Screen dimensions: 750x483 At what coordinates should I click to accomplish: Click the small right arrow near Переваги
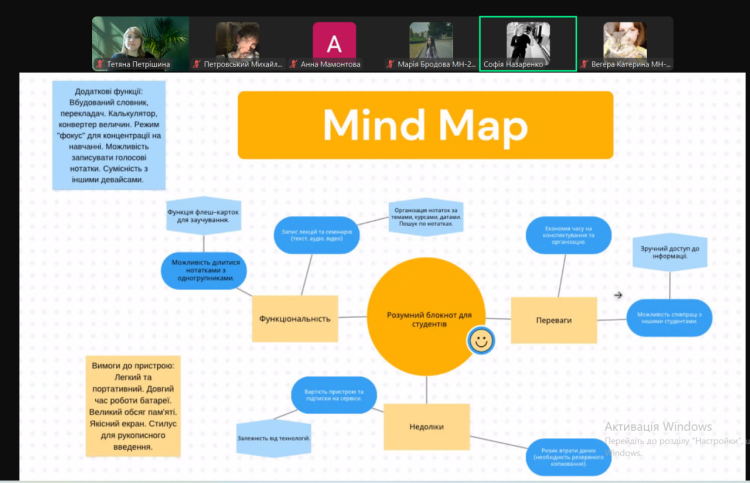click(x=618, y=295)
